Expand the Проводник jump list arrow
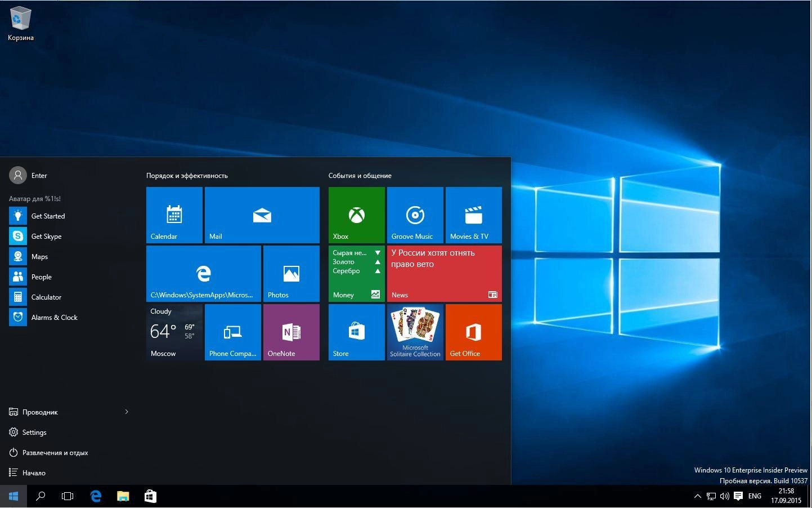812x508 pixels. point(127,412)
